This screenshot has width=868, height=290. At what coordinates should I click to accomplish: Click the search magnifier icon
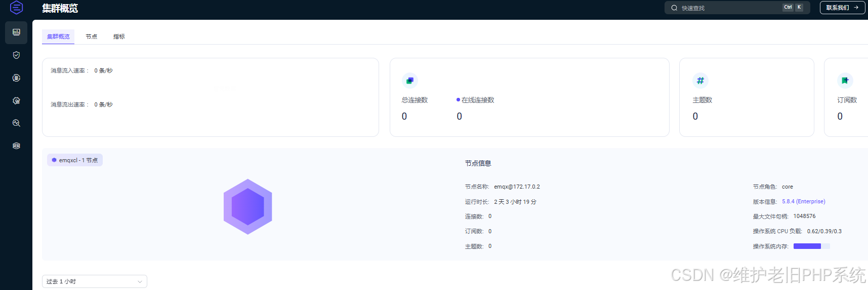[x=674, y=8]
